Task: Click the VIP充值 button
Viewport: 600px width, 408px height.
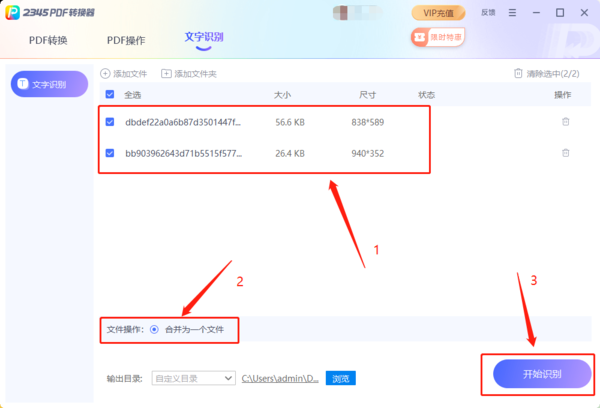Action: pyautogui.click(x=438, y=13)
